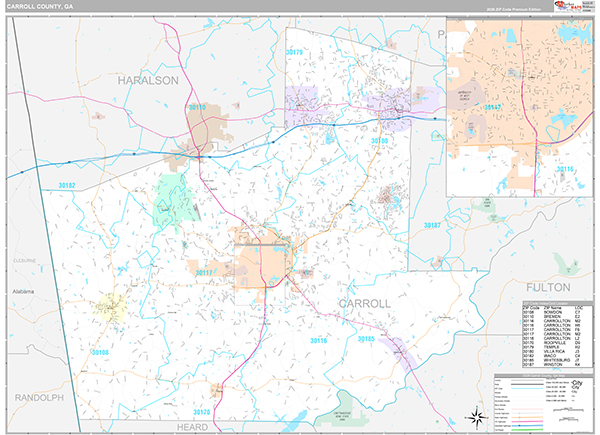
Task: Click the yellow shaded town area near 30108
Action: point(110,308)
